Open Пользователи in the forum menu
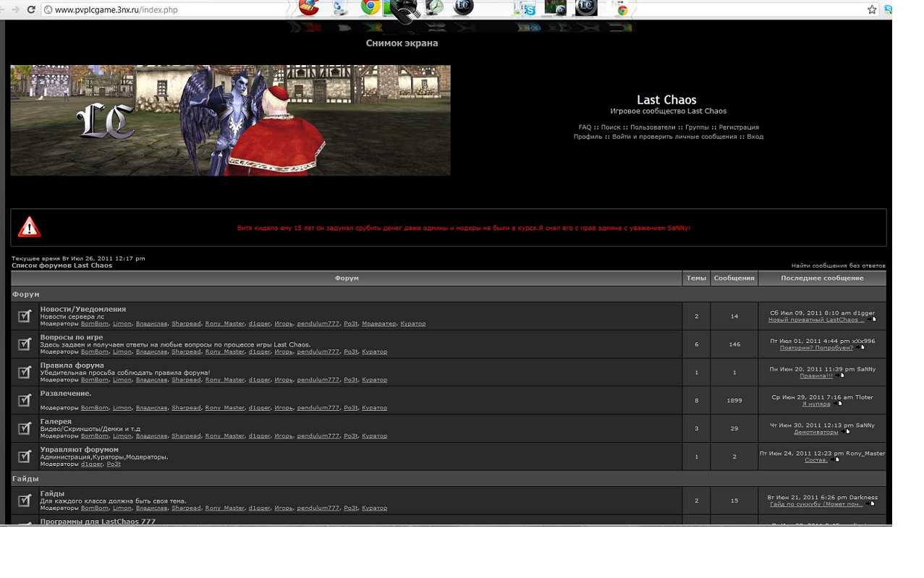924x578 pixels. pyautogui.click(x=653, y=127)
